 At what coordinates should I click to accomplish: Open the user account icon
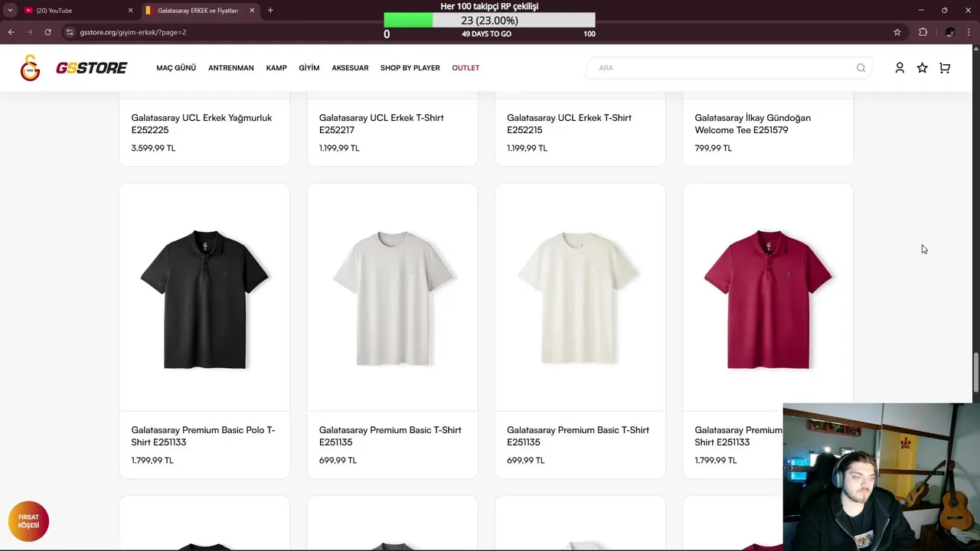point(900,67)
